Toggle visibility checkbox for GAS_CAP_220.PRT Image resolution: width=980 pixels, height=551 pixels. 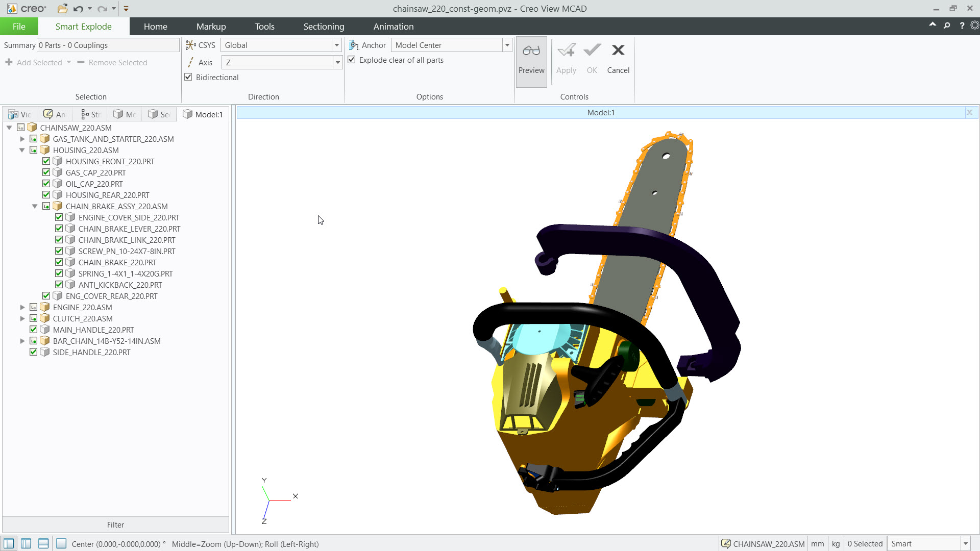click(x=46, y=172)
